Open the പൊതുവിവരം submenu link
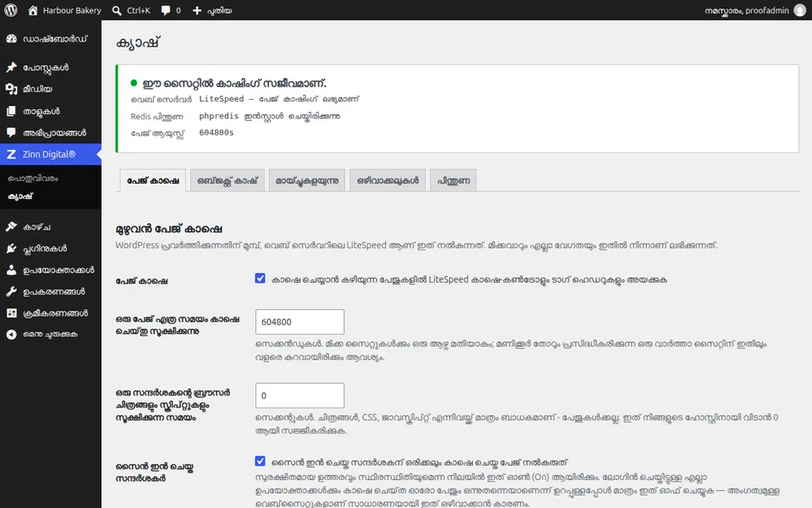 point(33,179)
